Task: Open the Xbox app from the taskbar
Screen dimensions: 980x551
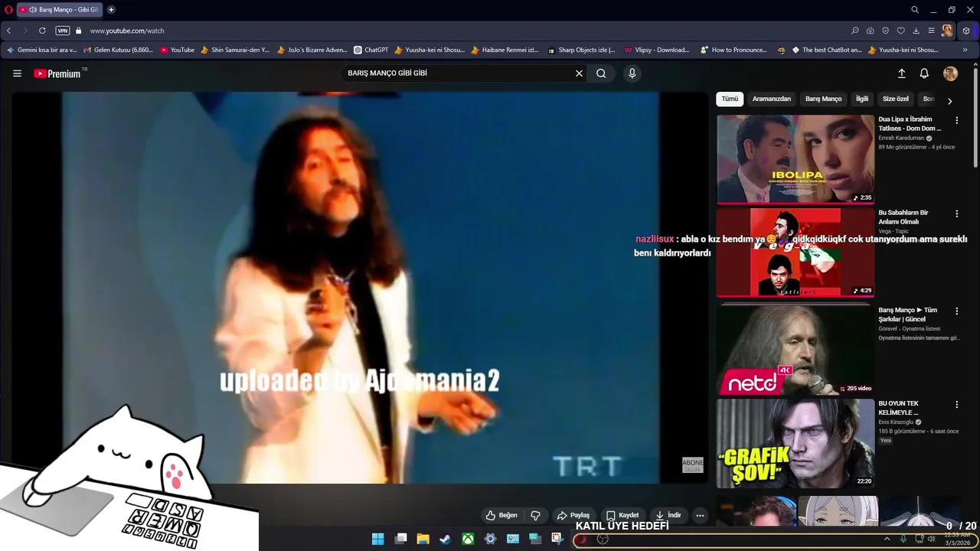Action: pyautogui.click(x=468, y=539)
